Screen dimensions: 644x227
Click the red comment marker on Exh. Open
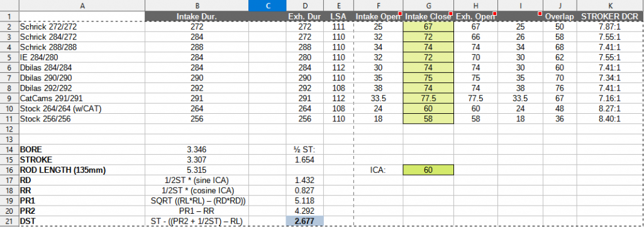[494, 14]
